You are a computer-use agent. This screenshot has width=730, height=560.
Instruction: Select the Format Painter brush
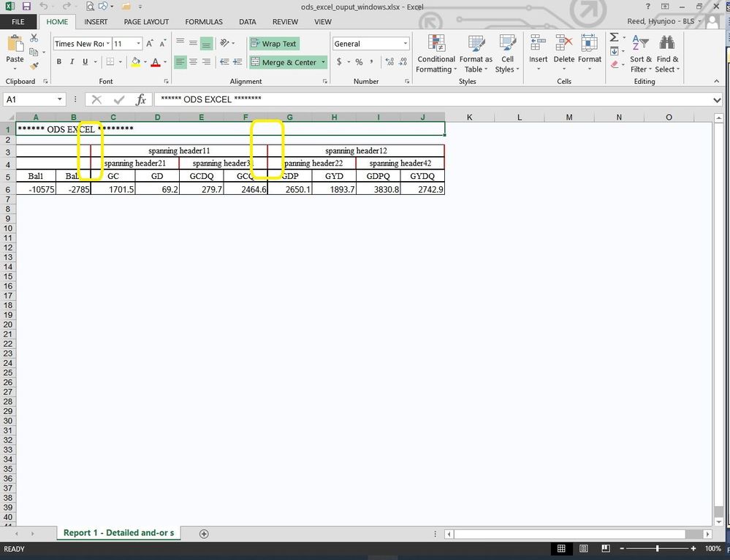(34, 66)
